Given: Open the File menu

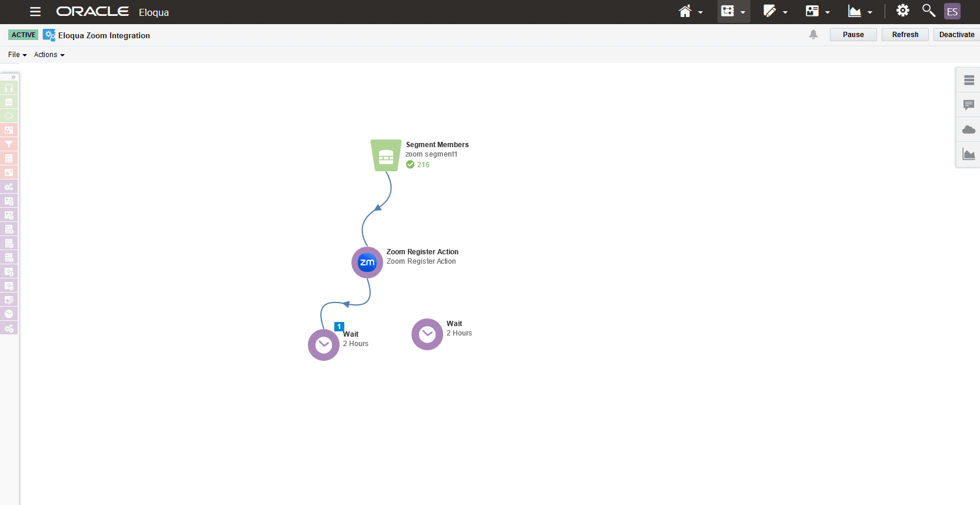Looking at the screenshot, I should tap(17, 55).
